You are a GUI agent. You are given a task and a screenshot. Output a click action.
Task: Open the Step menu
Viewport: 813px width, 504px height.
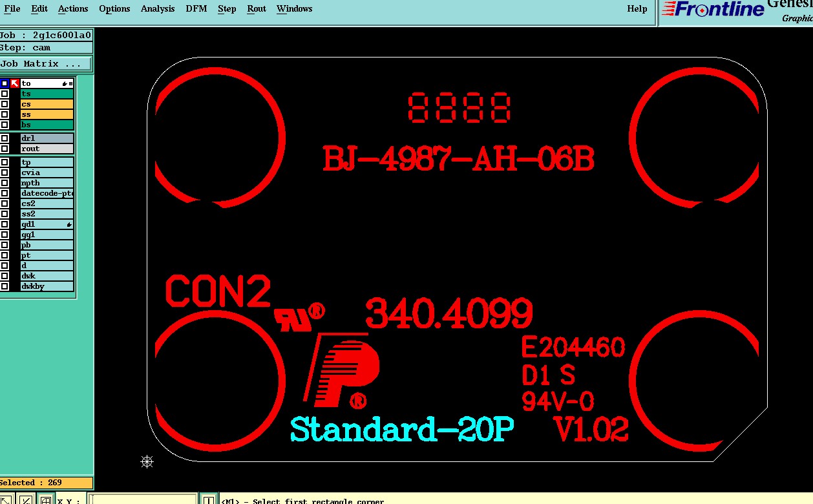[227, 8]
